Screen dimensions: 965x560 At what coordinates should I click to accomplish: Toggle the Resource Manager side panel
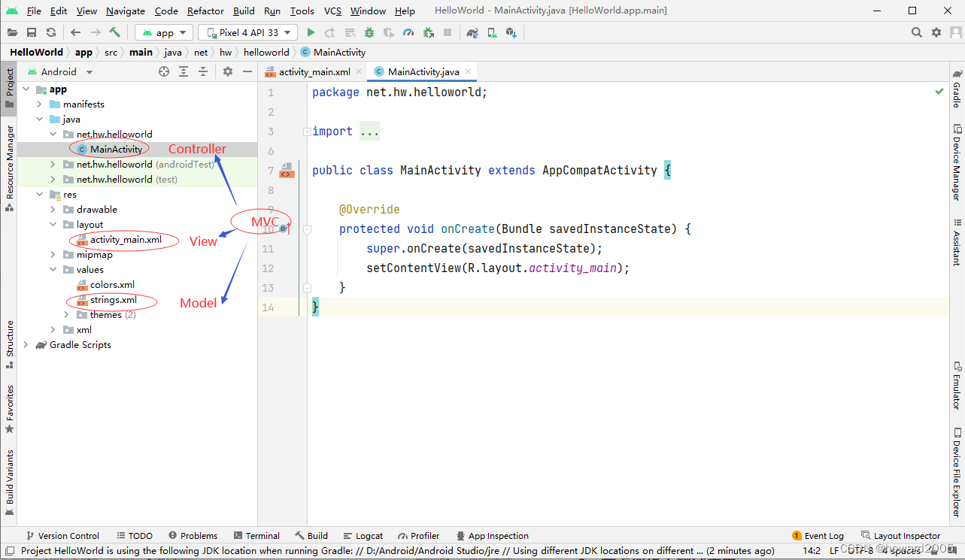click(x=9, y=168)
